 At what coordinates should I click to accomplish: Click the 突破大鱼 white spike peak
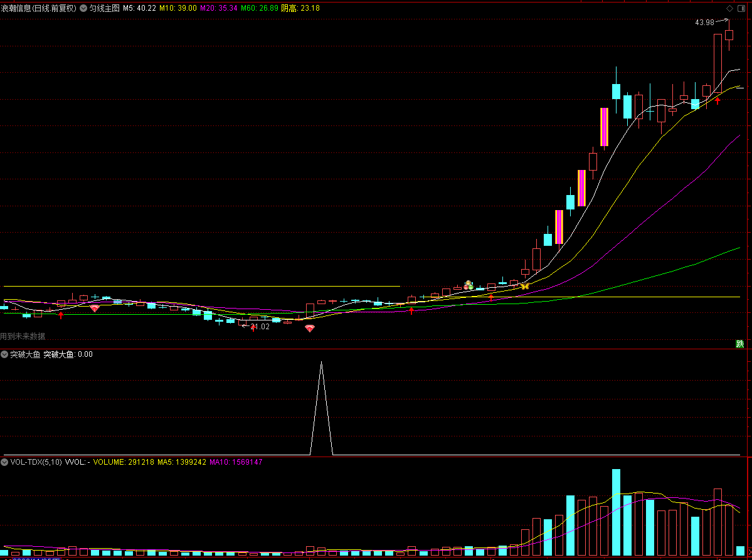(321, 362)
